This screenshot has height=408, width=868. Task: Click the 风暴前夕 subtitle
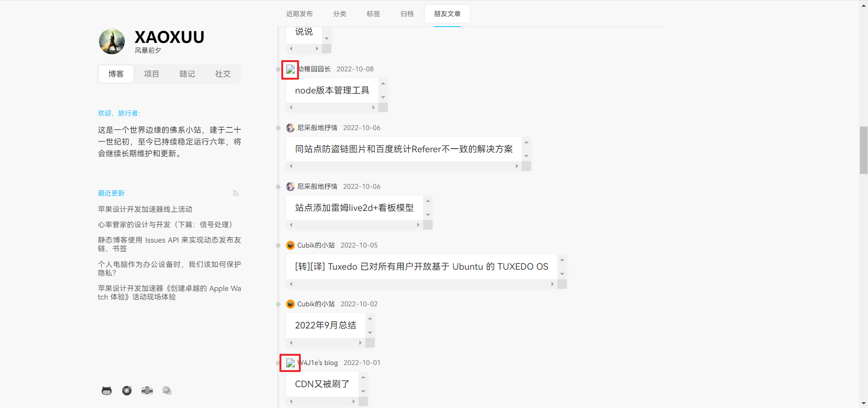coord(148,50)
